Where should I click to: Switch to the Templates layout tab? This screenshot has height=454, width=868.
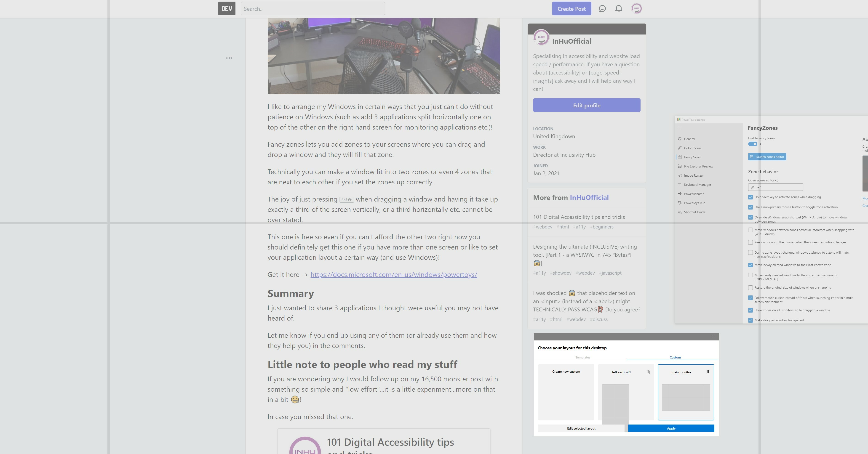[583, 357]
